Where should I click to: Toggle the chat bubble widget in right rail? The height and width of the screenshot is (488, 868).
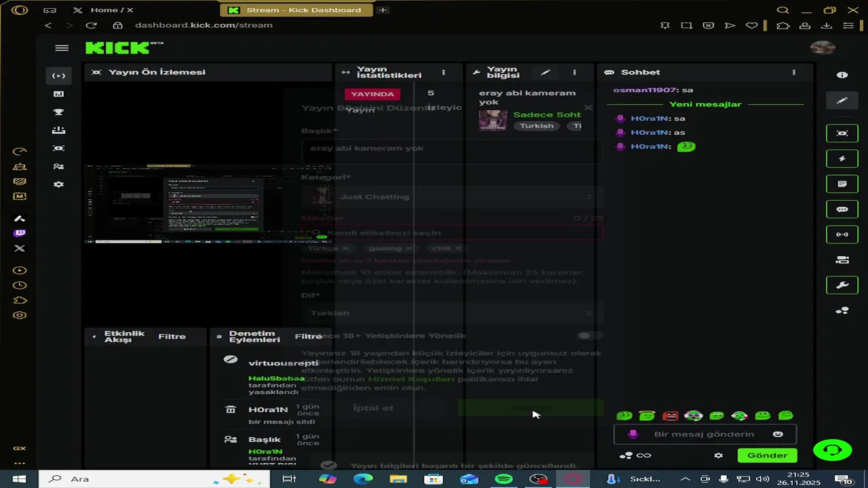[x=842, y=209]
